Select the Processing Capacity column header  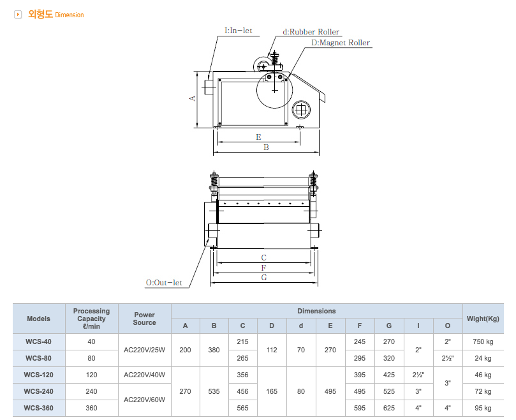(91, 319)
